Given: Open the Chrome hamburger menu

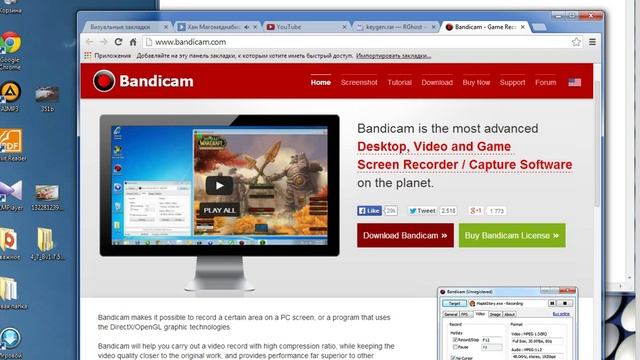Looking at the screenshot, I should pyautogui.click(x=592, y=42).
